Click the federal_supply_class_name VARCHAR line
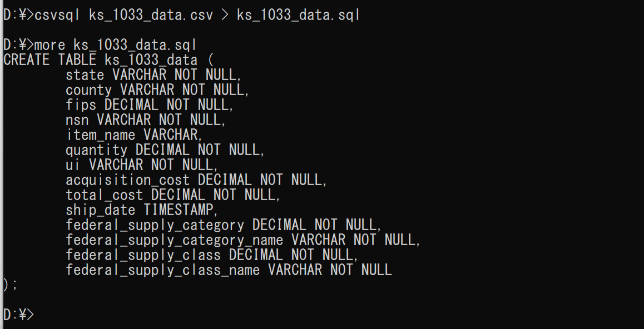 pos(229,270)
